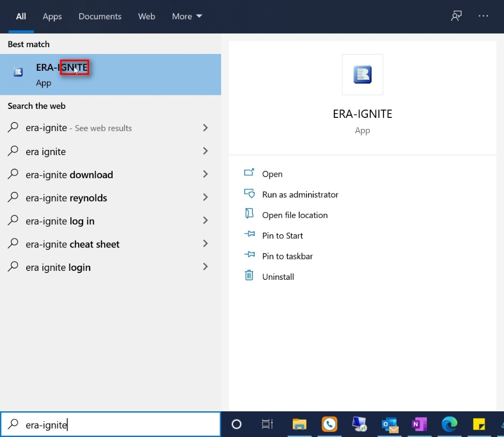Viewport: 504px width, 437px height.
Task: Open the ERA-IGNITE best match result
Action: 110,74
